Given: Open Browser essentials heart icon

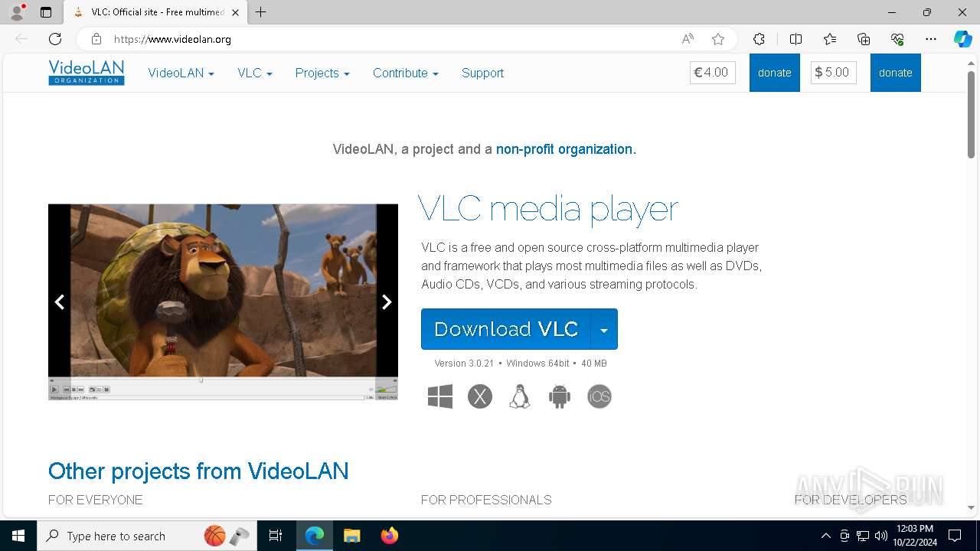Looking at the screenshot, I should pyautogui.click(x=897, y=39).
